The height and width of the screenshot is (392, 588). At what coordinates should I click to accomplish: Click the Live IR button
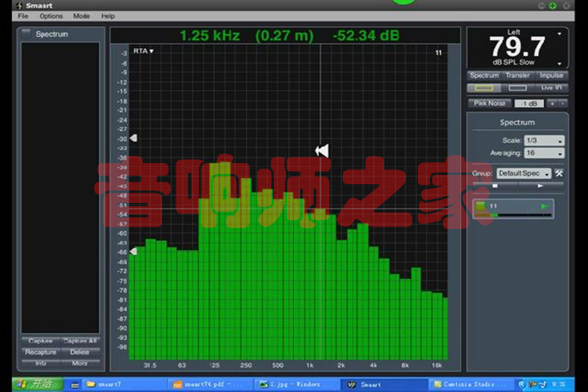tap(551, 88)
